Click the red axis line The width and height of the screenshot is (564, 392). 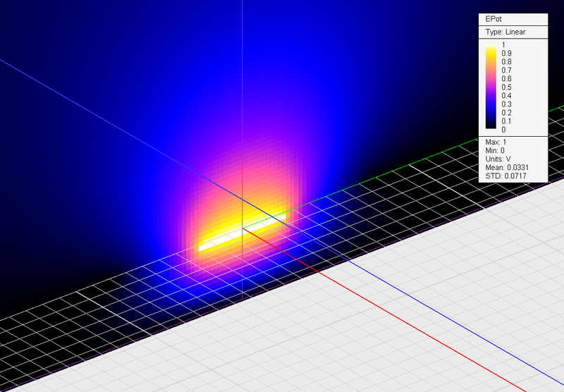[385, 310]
